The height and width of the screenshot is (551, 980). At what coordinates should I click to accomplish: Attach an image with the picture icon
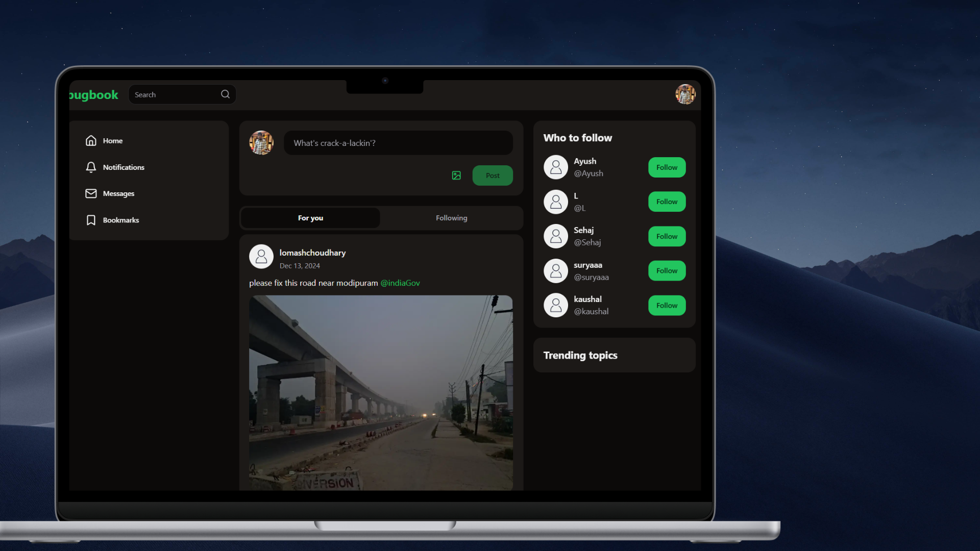click(456, 176)
